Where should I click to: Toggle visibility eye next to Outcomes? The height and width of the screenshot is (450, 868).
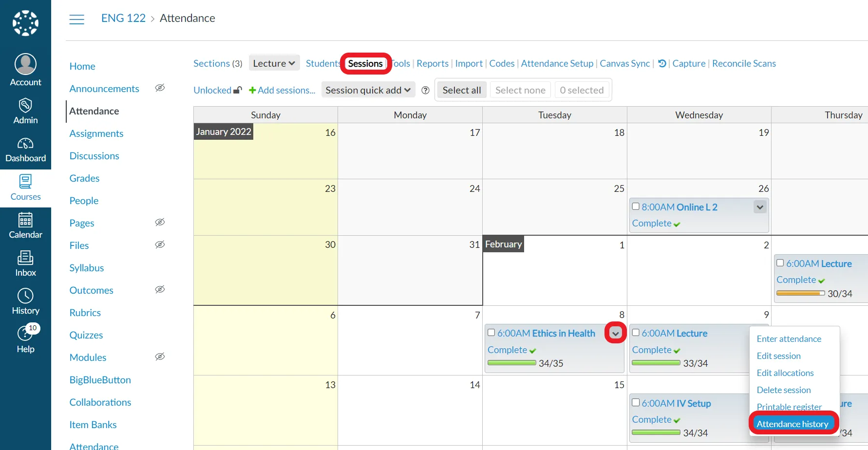pos(160,290)
